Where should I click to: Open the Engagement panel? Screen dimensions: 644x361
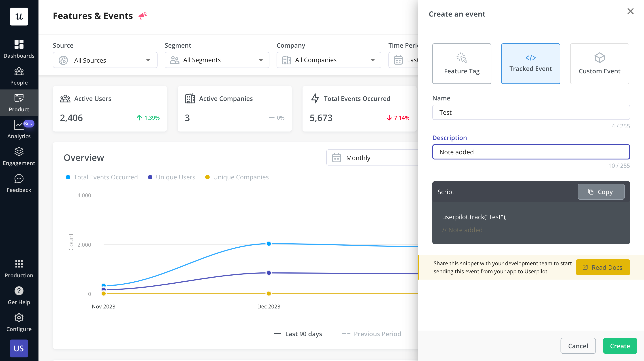(x=19, y=156)
